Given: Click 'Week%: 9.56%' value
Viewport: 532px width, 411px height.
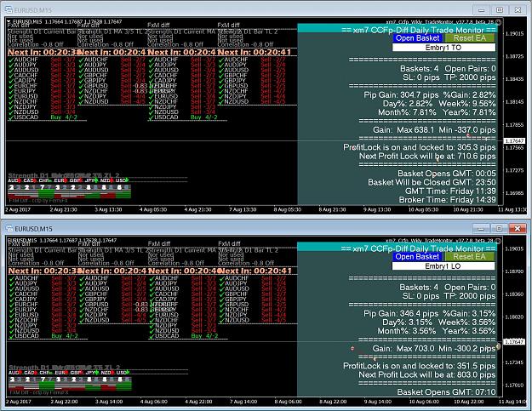Looking at the screenshot, I should coord(467,104).
